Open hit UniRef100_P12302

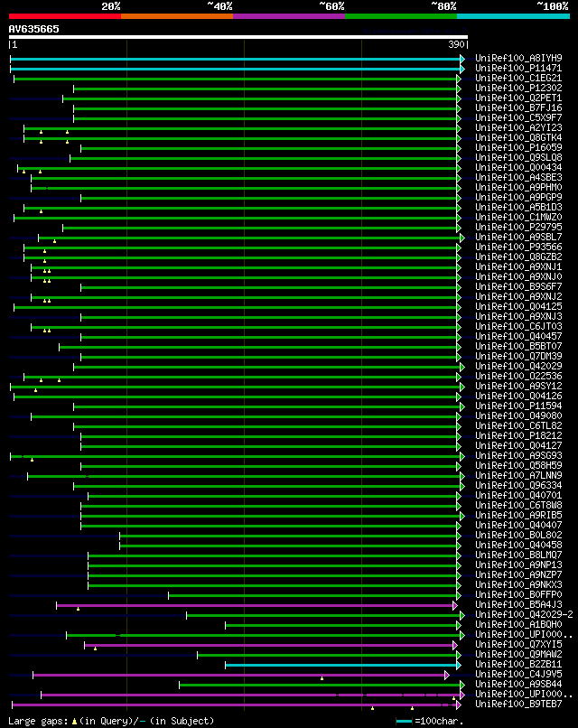(518, 88)
